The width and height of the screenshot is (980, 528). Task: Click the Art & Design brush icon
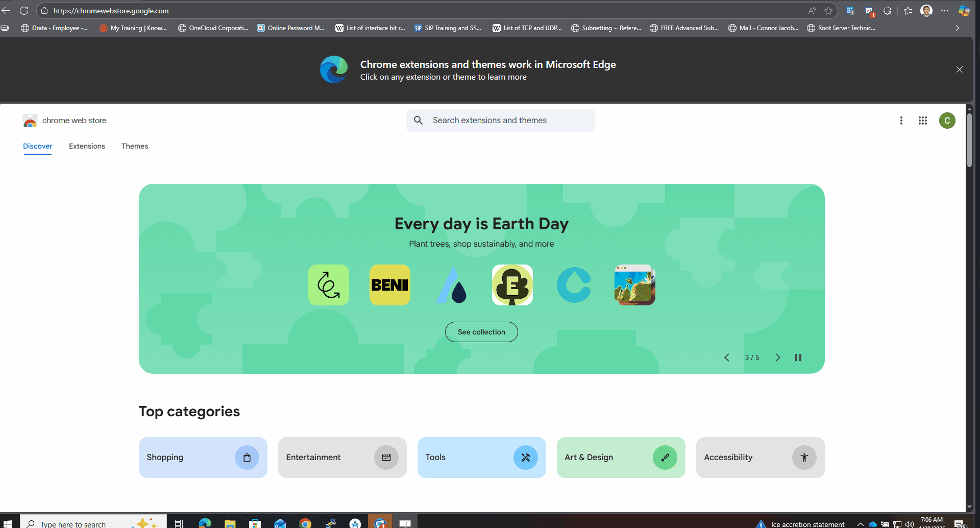pyautogui.click(x=665, y=458)
